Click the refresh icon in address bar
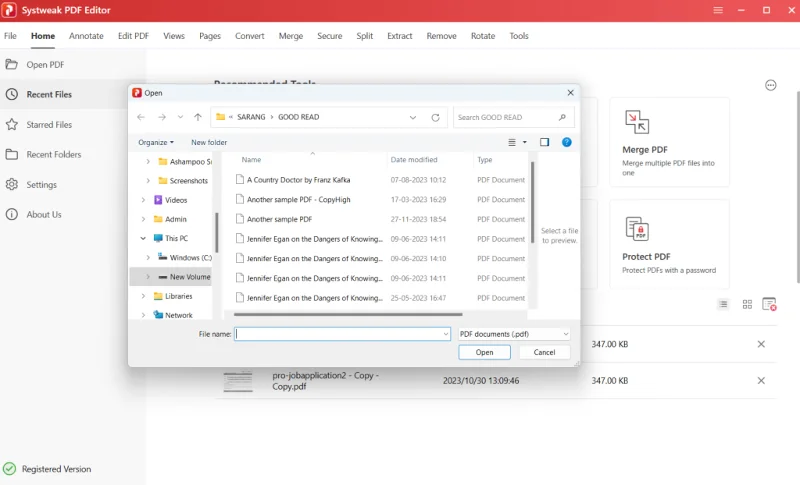The height and width of the screenshot is (485, 800). (435, 117)
